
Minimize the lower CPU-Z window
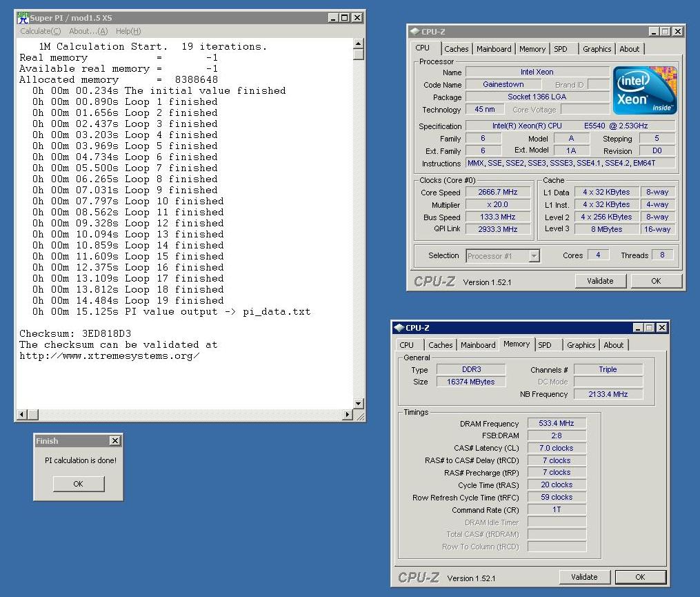639,328
